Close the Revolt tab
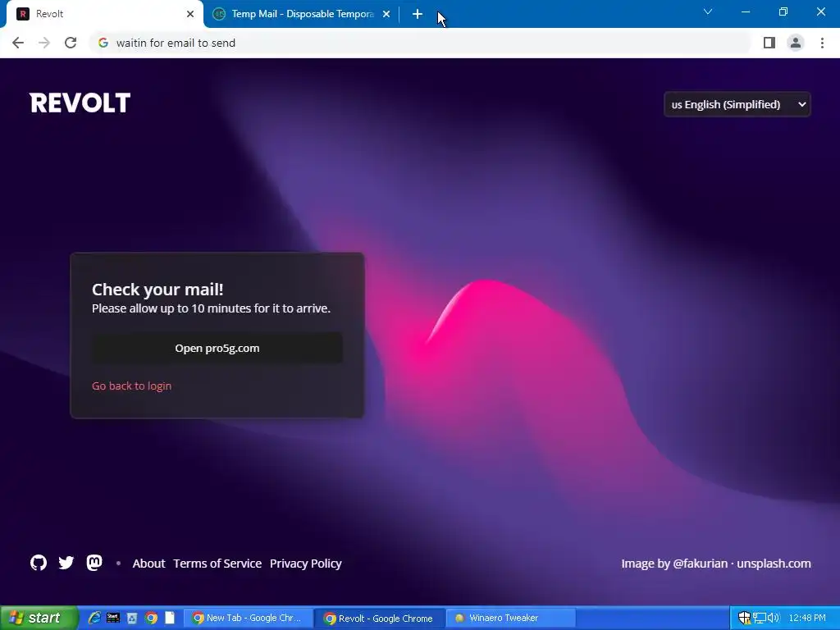Screen dimensions: 840x630 pyautogui.click(x=190, y=14)
